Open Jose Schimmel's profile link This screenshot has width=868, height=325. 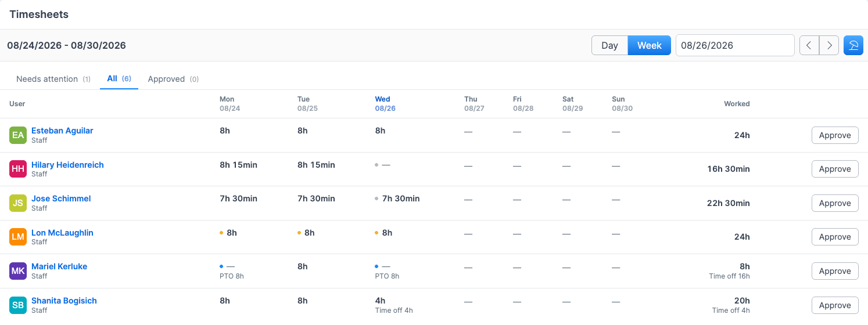pyautogui.click(x=61, y=198)
